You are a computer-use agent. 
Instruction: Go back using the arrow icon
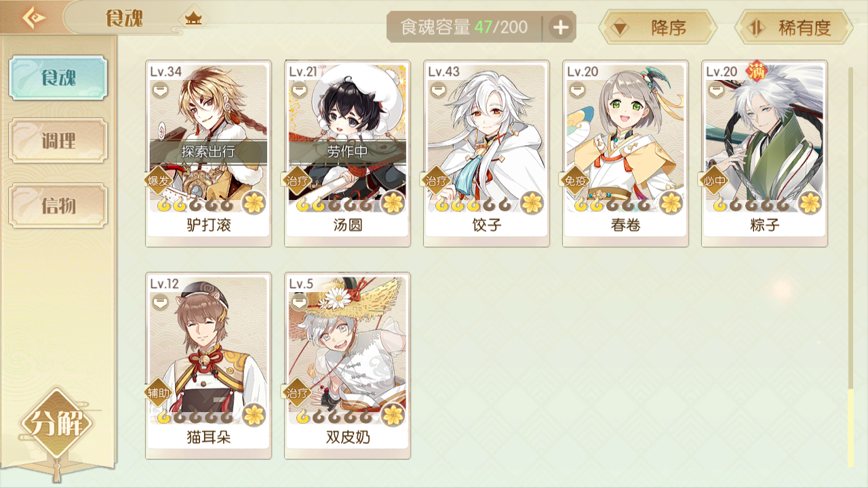[33, 18]
